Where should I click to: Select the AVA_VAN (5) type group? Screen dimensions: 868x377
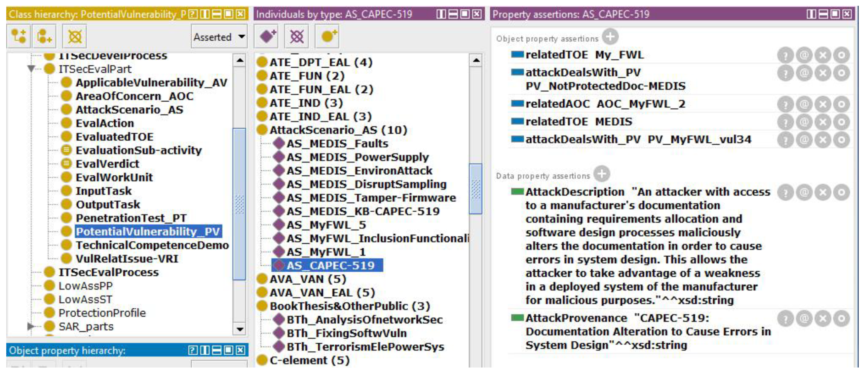click(x=307, y=279)
